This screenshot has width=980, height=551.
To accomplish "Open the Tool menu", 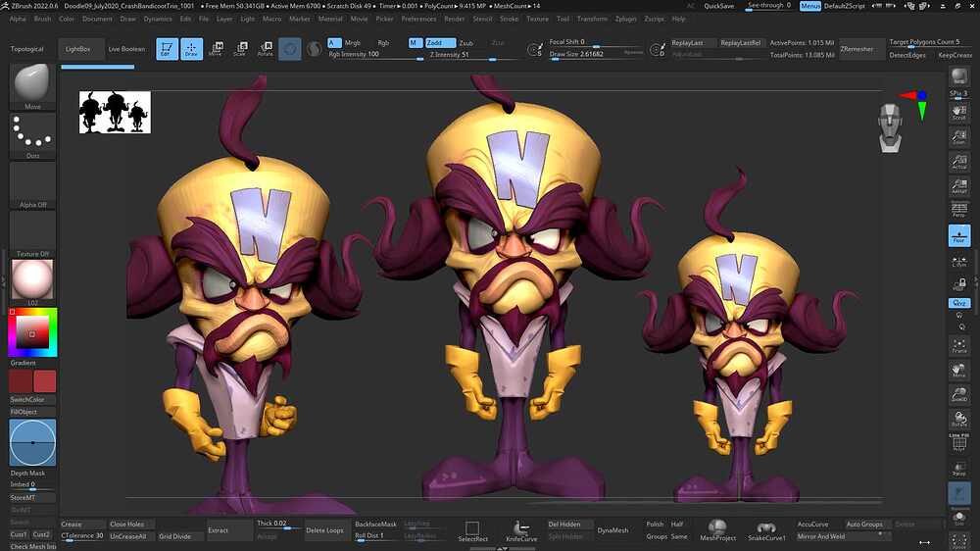I will (x=563, y=19).
